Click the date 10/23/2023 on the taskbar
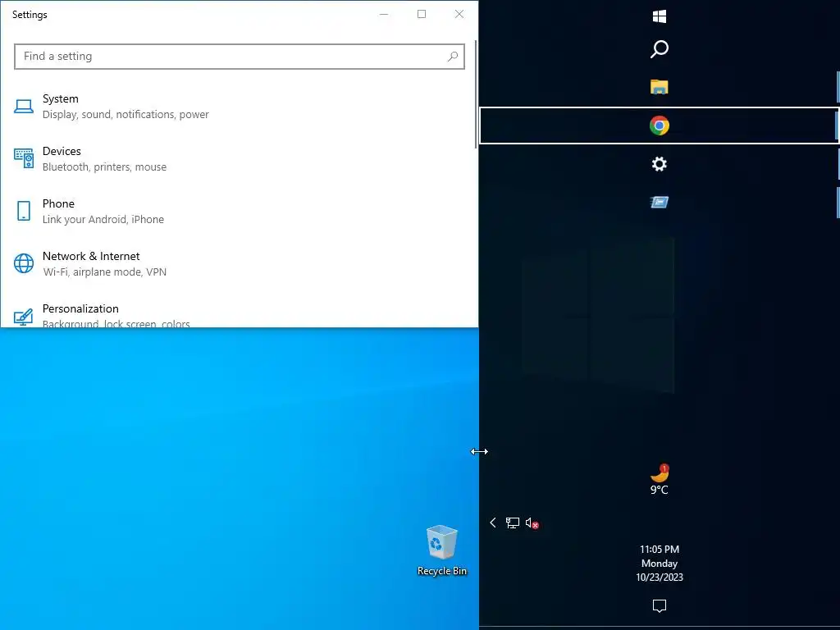The width and height of the screenshot is (840, 630). click(660, 577)
